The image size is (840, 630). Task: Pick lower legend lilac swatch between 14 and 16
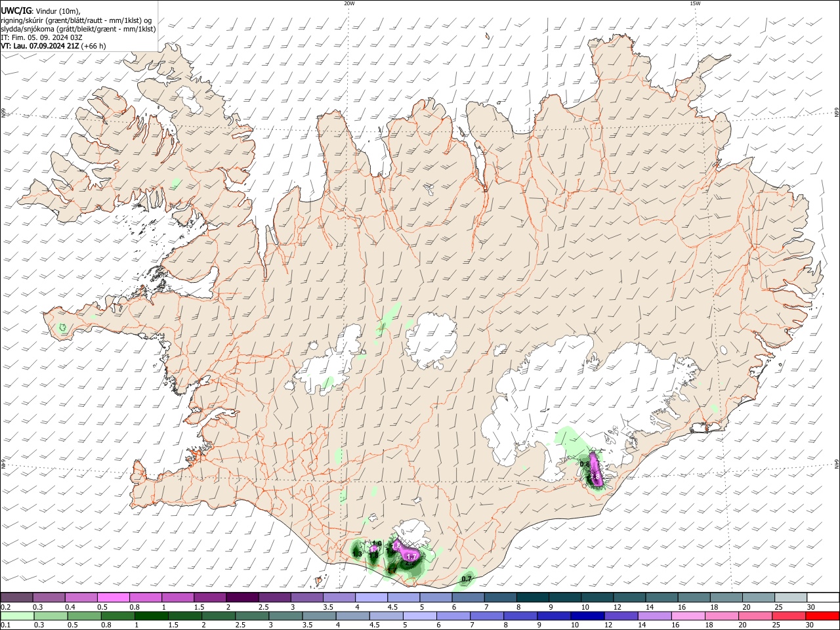coord(654,616)
